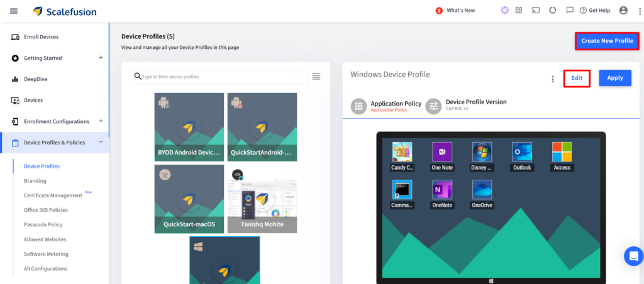The image size is (644, 284).
Task: Click the circular sync status icon
Action: [x=552, y=11]
